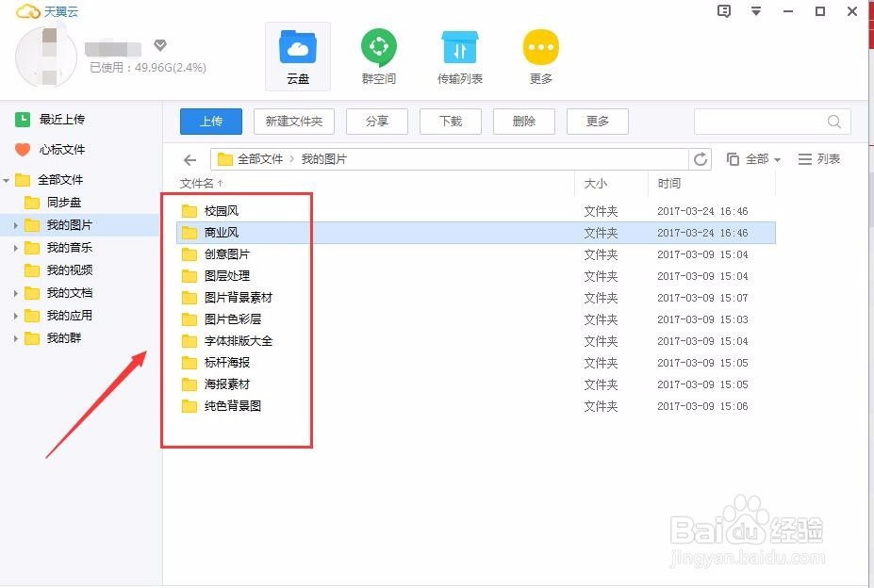Collapse the 全部文件 tree node

point(8,179)
